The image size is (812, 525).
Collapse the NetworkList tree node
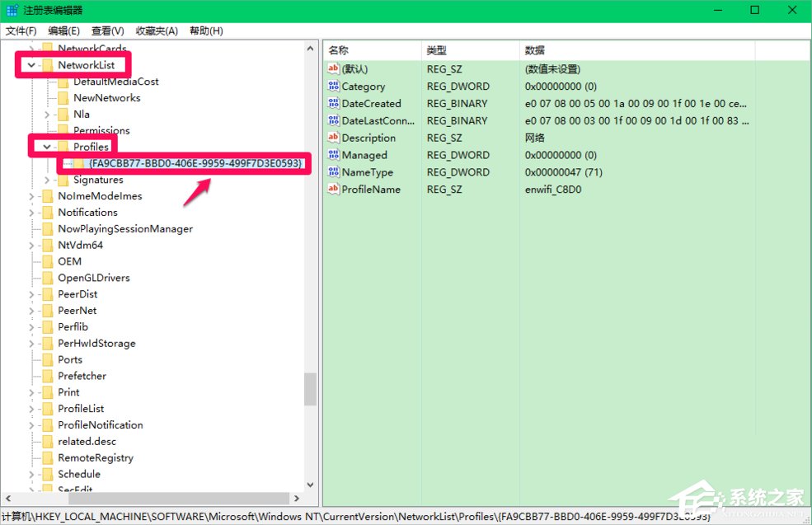coord(31,64)
